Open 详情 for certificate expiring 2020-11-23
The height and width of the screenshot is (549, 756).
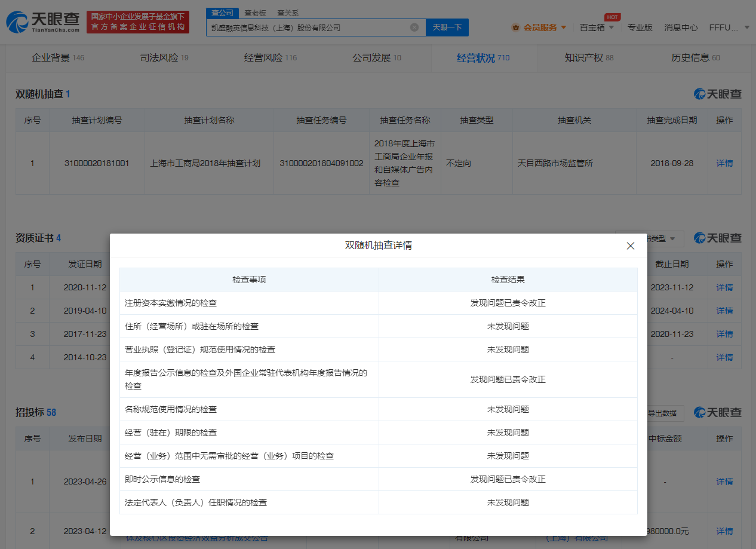(x=724, y=334)
